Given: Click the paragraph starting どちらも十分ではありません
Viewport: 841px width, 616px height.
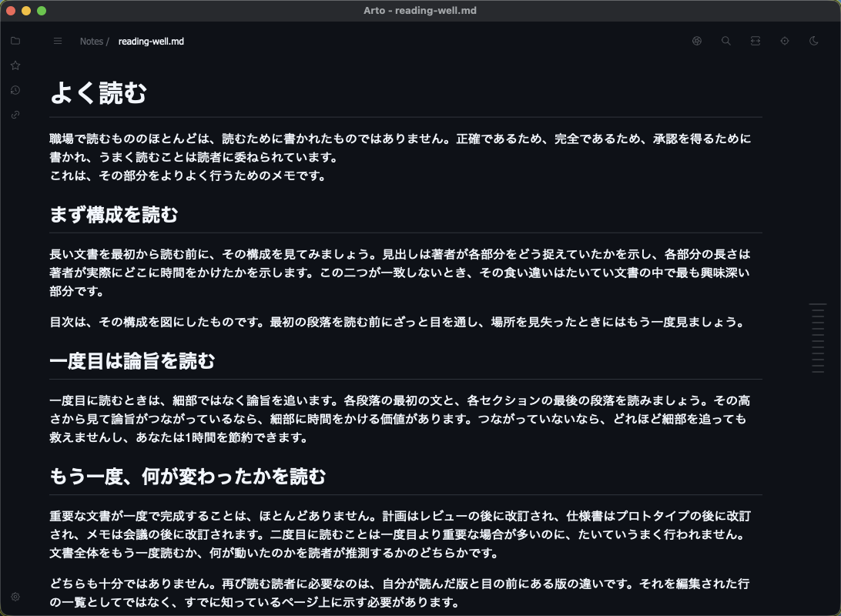Looking at the screenshot, I should [400, 592].
